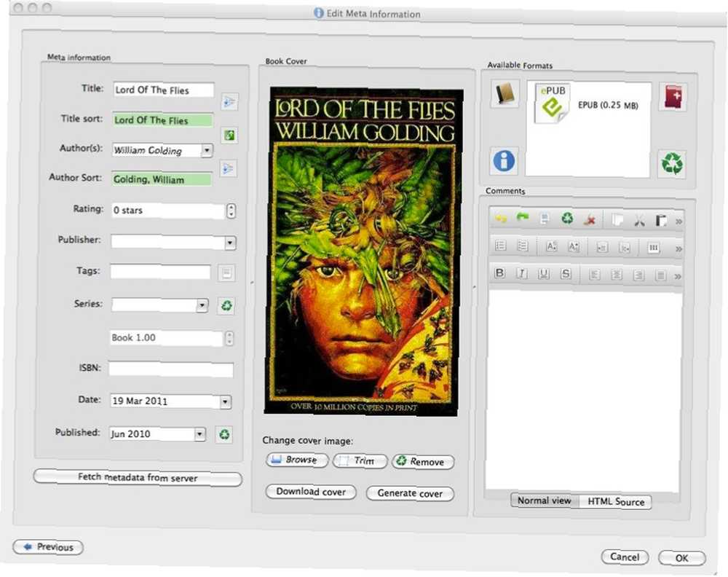The image size is (728, 577).
Task: Expand list toolbar overflow chevron
Action: click(x=678, y=249)
